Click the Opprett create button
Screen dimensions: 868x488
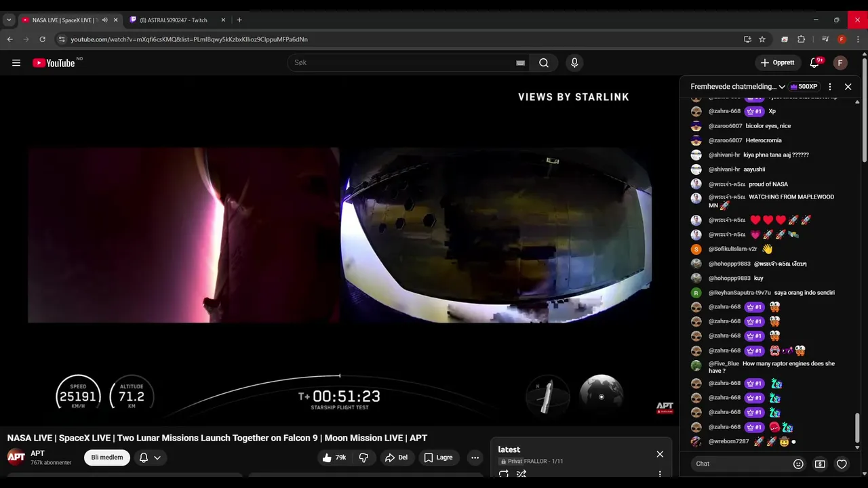pos(778,63)
